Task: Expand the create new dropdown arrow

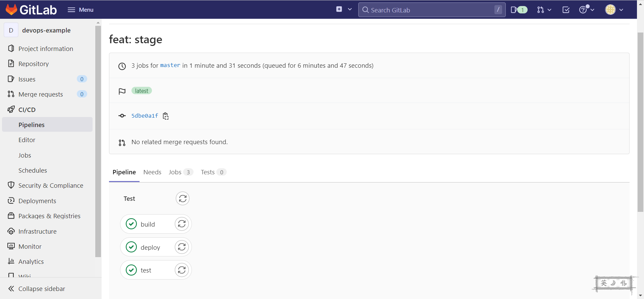Action: (350, 9)
